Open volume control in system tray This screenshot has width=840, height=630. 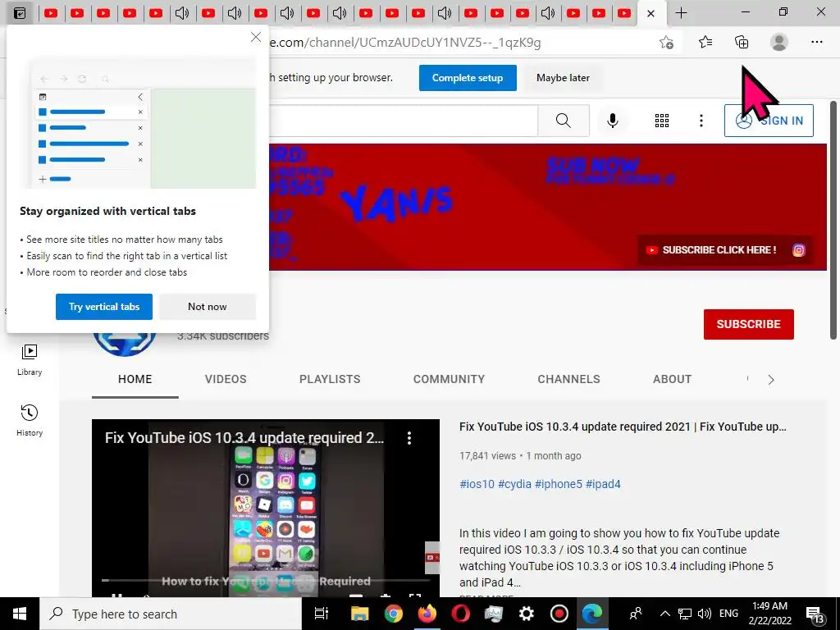[x=705, y=614]
